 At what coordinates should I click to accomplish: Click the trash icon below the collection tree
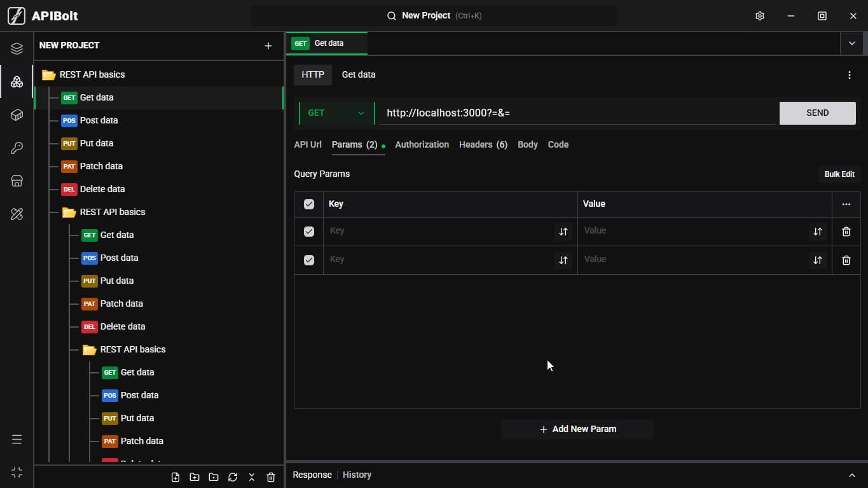tap(271, 477)
